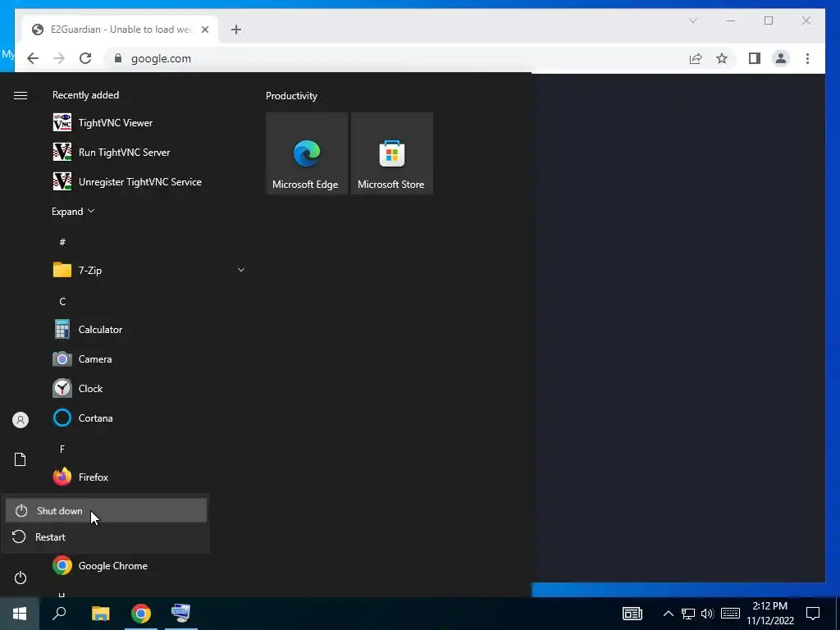
Task: Select the E2Guardian tab
Action: 120,30
